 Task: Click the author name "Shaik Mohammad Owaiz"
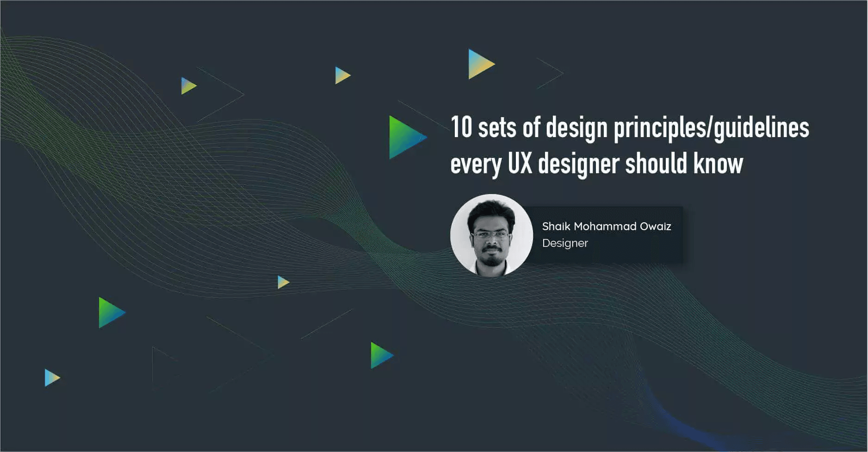607,226
